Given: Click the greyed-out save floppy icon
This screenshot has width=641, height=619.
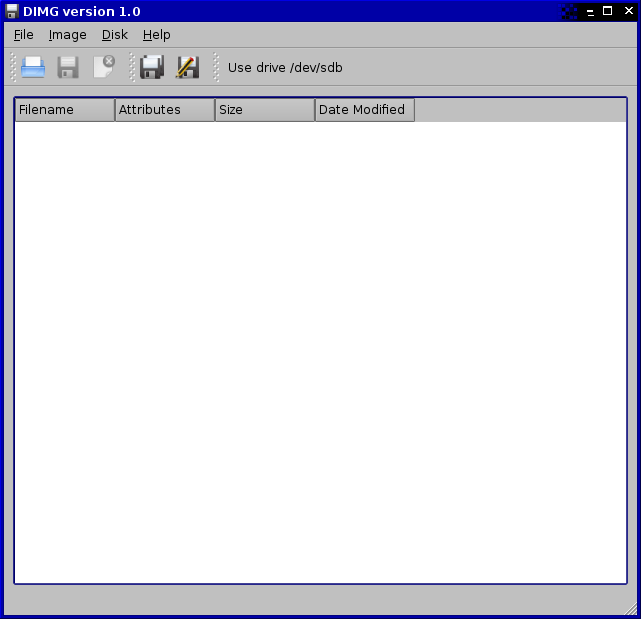Looking at the screenshot, I should pyautogui.click(x=68, y=67).
